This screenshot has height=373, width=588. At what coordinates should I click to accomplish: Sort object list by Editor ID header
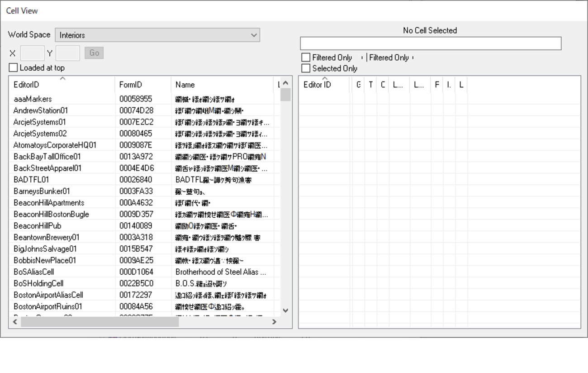tap(324, 85)
